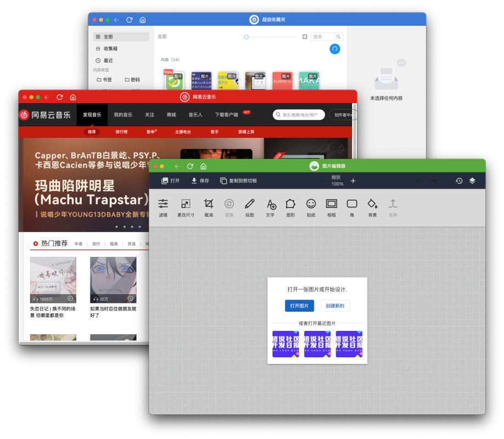Open the 下载客户端 tab

tap(226, 115)
